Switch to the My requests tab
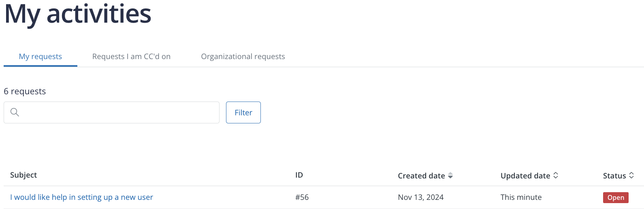This screenshot has height=212, width=644. [x=41, y=56]
